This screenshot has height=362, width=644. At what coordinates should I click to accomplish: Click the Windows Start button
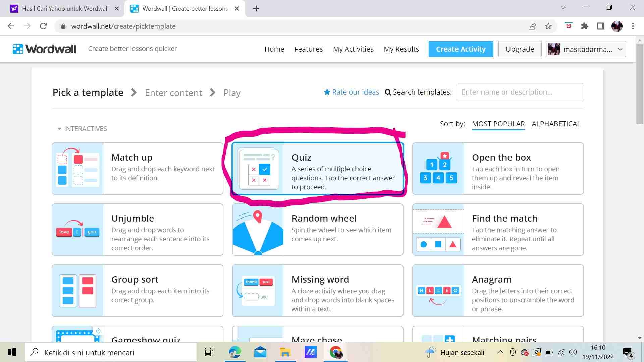(x=12, y=352)
